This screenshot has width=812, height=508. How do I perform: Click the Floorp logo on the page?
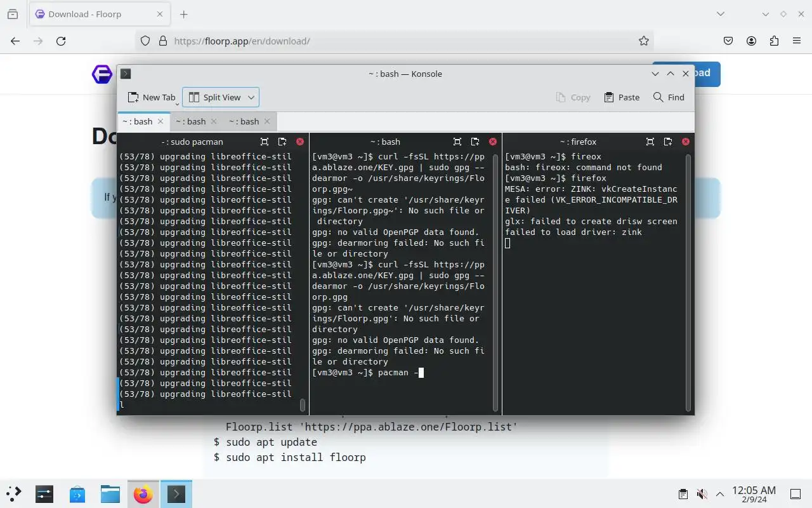[102, 74]
